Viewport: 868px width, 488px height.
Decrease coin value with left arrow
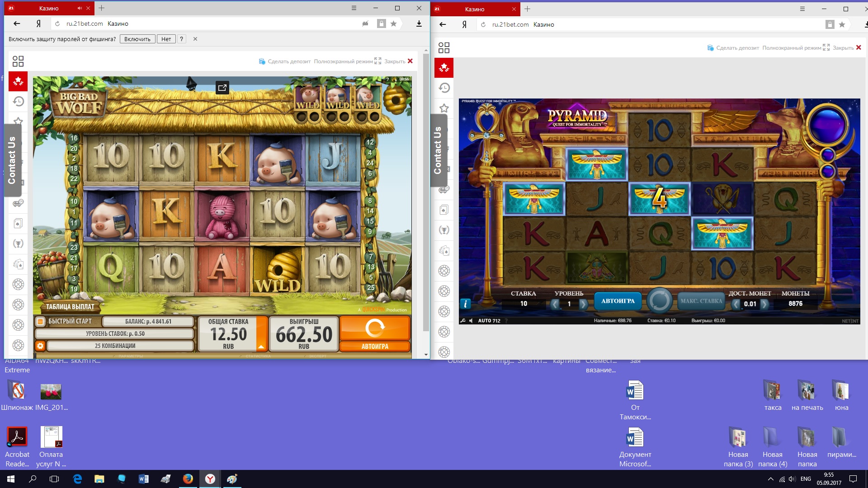pos(736,304)
